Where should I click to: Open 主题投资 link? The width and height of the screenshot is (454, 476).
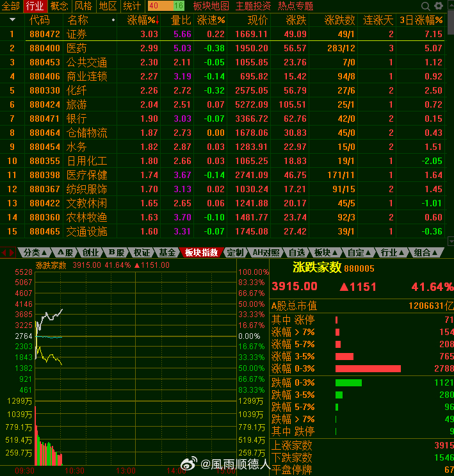point(254,6)
